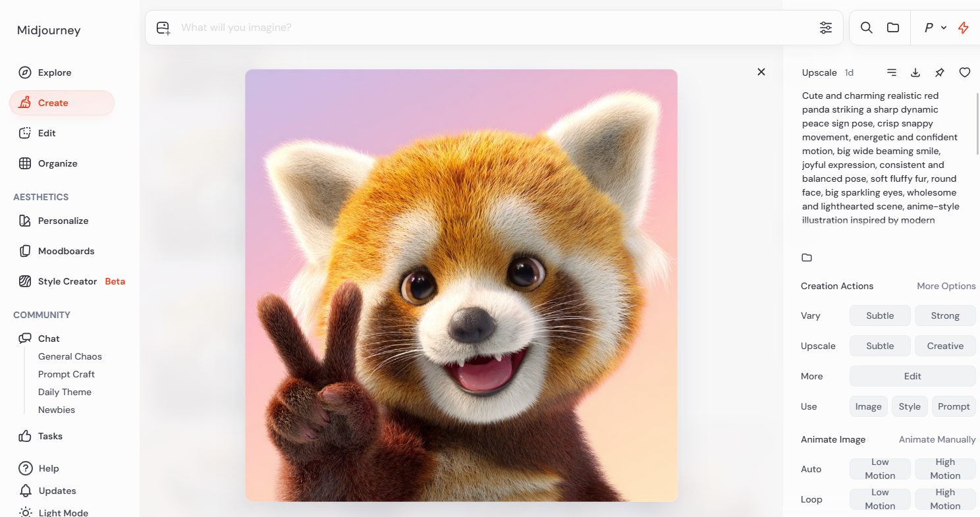
Task: Expand More Options for creation actions
Action: [x=946, y=286]
